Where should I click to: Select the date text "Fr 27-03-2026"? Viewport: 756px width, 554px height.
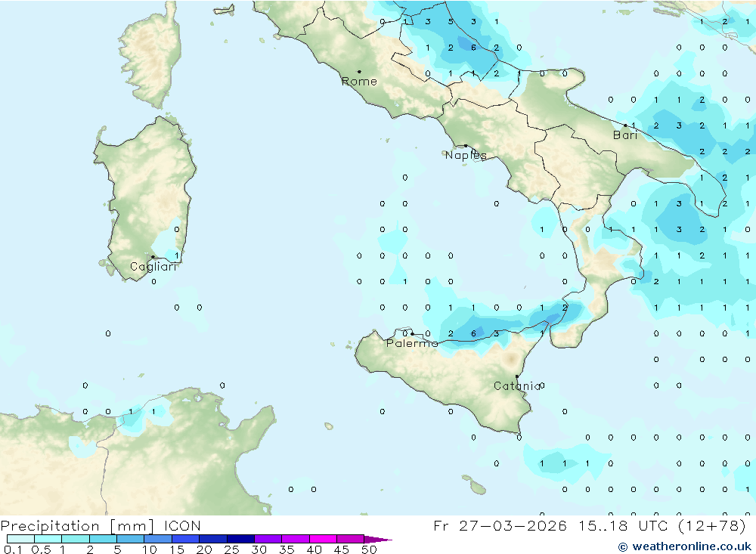coord(500,525)
